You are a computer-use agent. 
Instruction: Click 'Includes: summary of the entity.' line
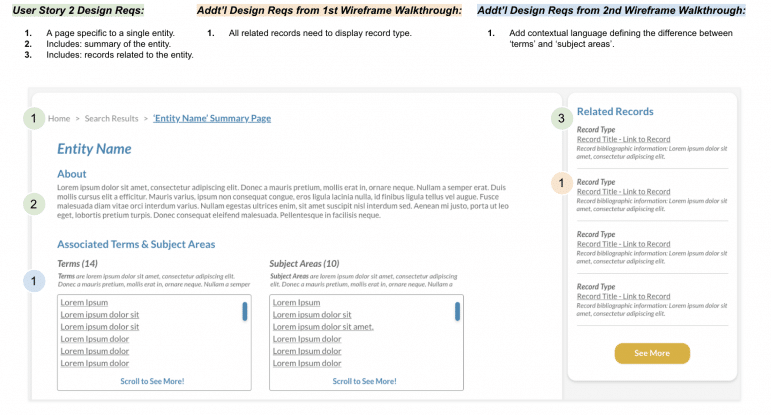[109, 44]
